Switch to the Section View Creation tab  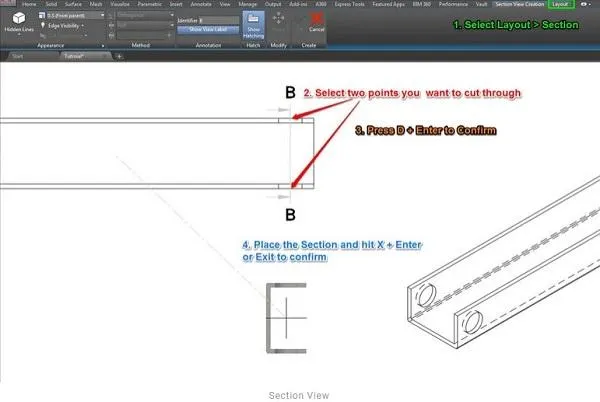(520, 4)
